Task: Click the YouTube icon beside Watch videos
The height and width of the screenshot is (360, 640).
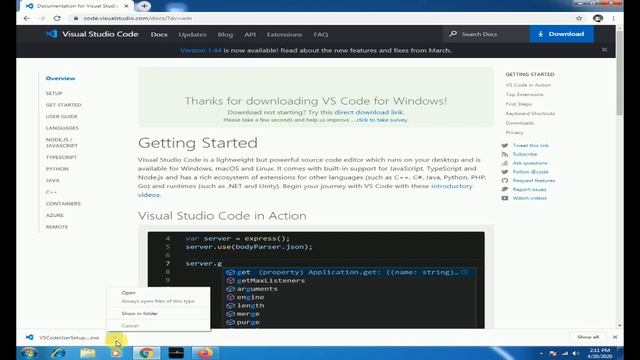Action: click(505, 198)
